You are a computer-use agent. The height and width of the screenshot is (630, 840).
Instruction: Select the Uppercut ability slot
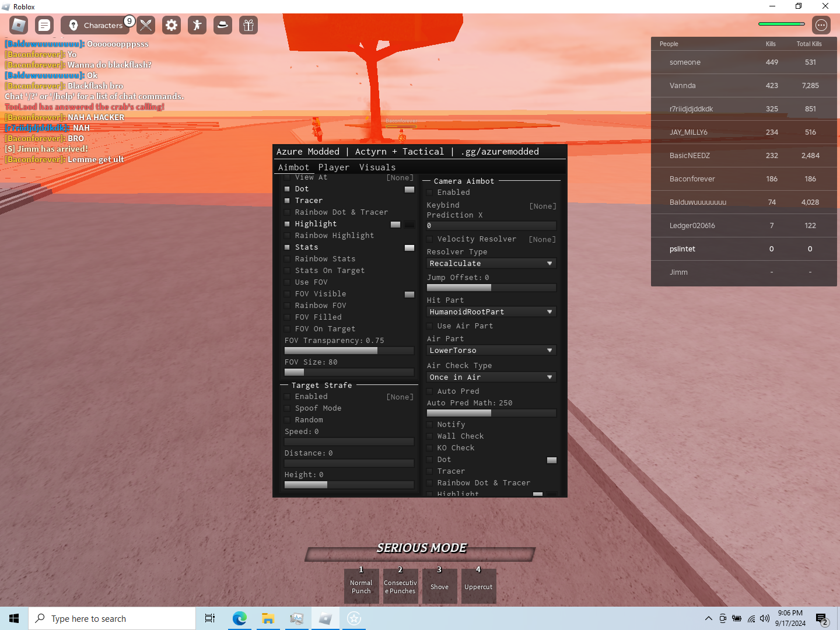click(x=478, y=586)
